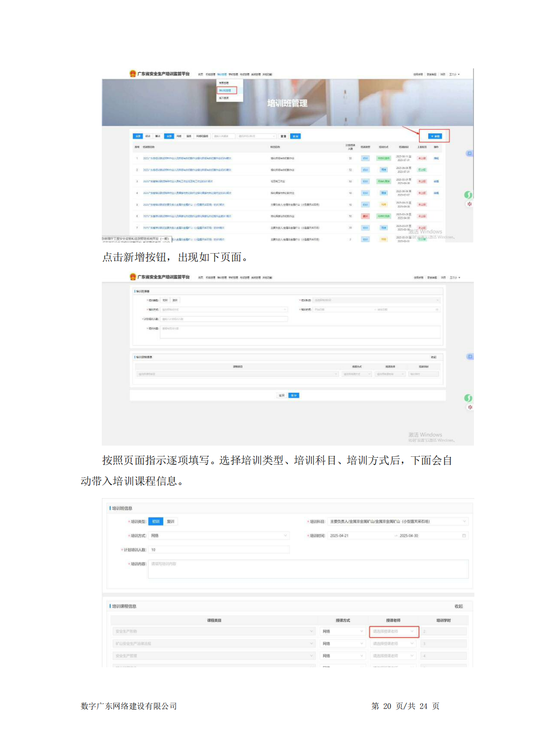The width and height of the screenshot is (534, 756).
Task: Select 初训 training type in third screenshot
Action: click(x=156, y=522)
